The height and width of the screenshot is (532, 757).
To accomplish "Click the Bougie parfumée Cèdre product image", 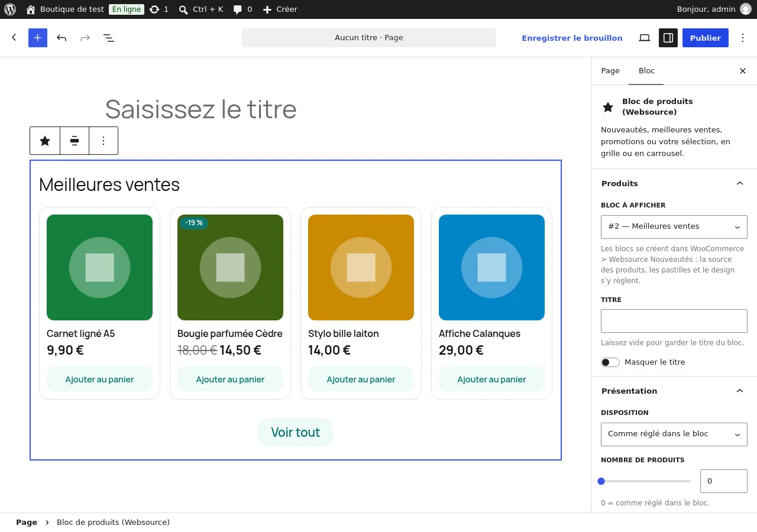I will click(230, 267).
